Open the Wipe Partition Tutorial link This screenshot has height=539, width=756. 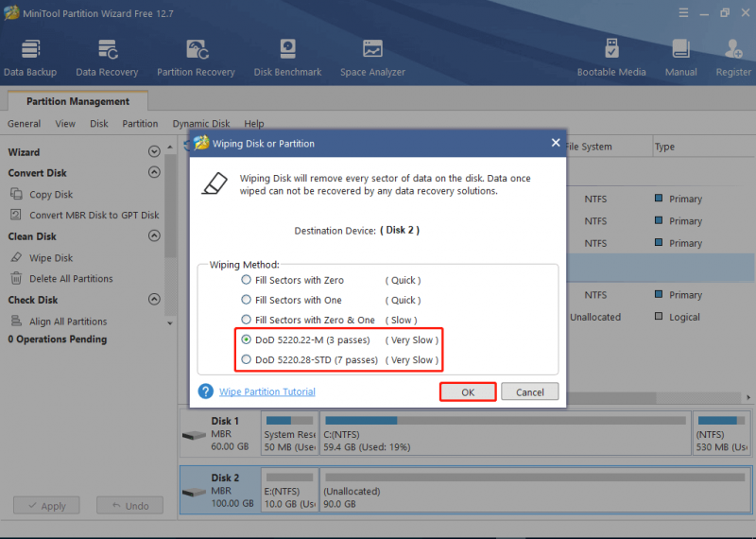[x=267, y=391]
